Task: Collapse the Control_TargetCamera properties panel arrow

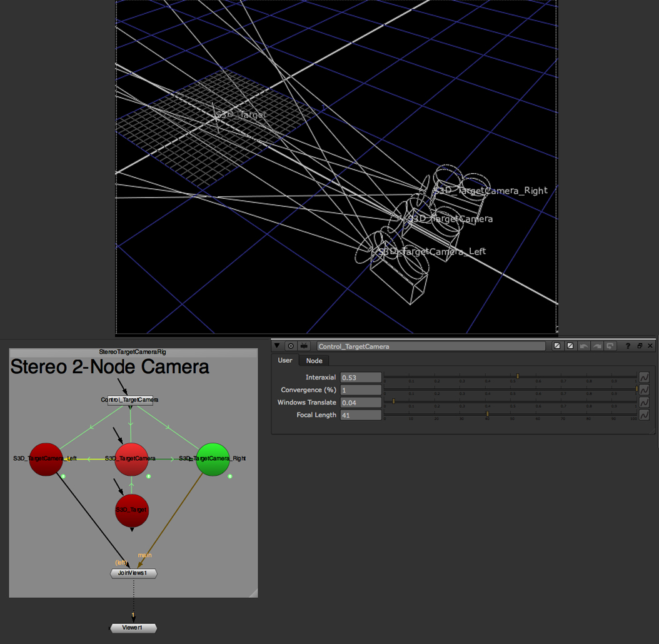Action: (x=278, y=346)
